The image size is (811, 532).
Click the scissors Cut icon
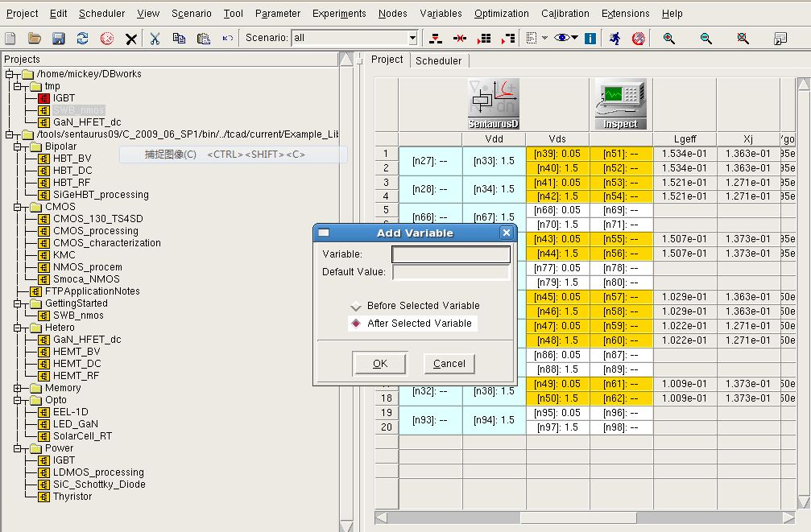pos(155,39)
